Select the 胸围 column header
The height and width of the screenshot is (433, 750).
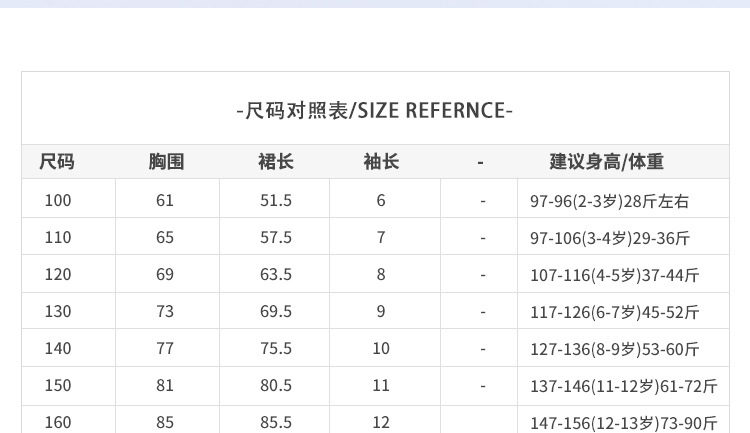click(166, 161)
